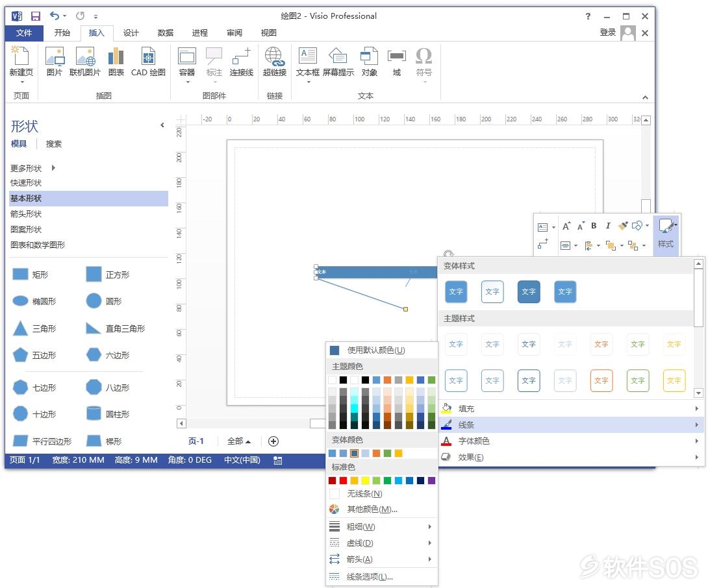
Task: Open the 数据 ribbon tab
Action: point(165,33)
